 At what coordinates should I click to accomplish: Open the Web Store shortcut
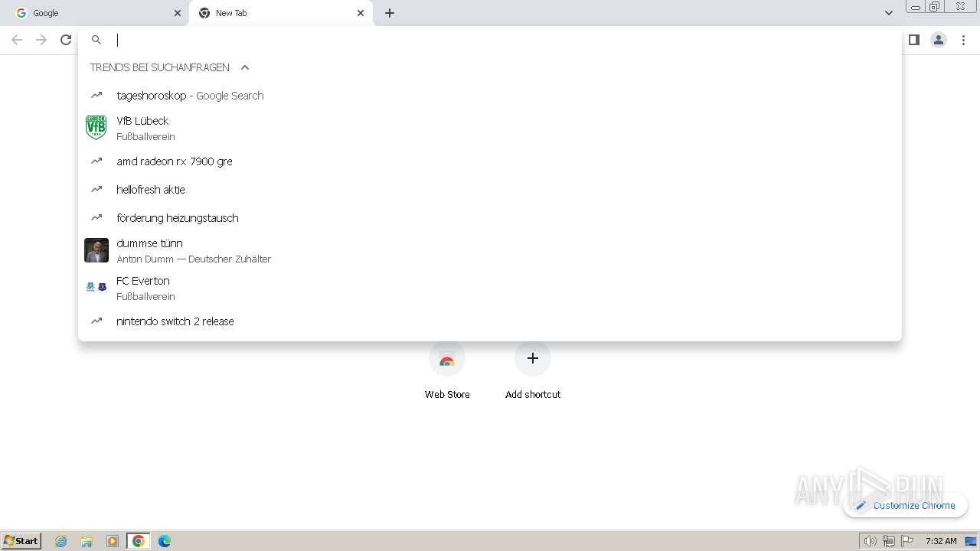(x=447, y=371)
